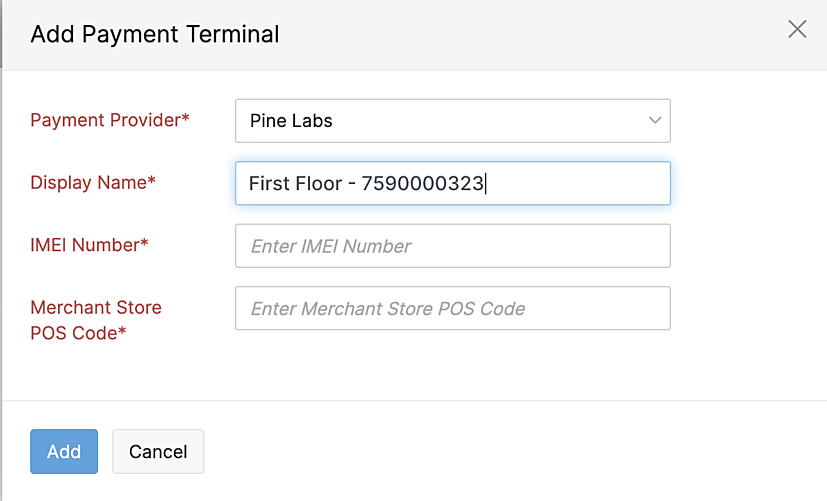This screenshot has width=827, height=501.
Task: Click the Payment Provider label
Action: pos(110,120)
